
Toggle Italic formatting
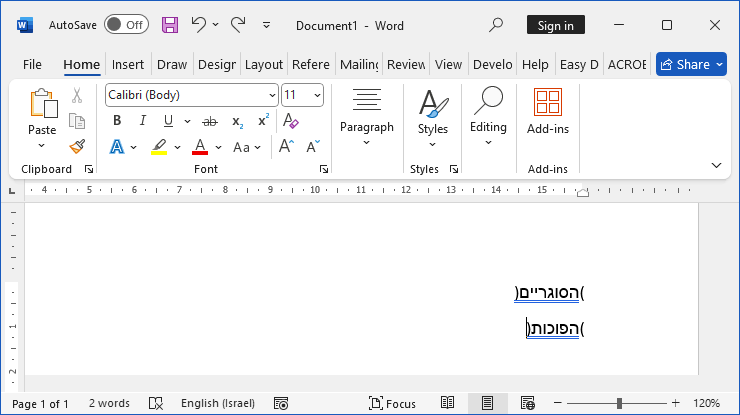tap(143, 121)
